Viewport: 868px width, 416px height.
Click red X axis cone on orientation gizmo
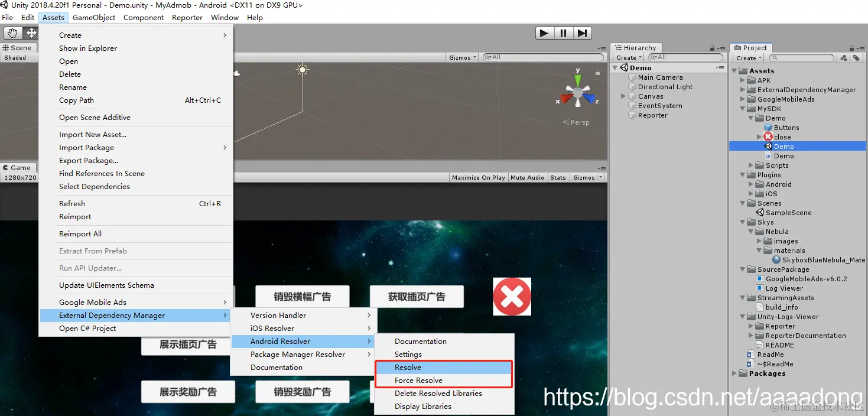tap(566, 99)
